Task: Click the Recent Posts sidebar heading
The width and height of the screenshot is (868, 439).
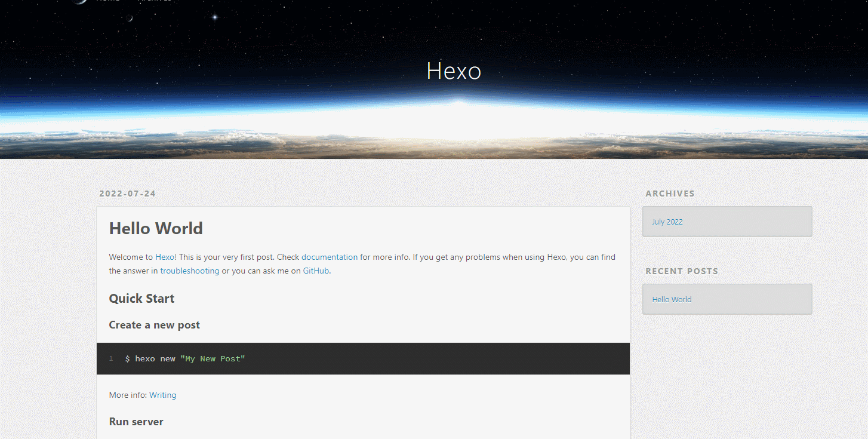Action: [682, 271]
